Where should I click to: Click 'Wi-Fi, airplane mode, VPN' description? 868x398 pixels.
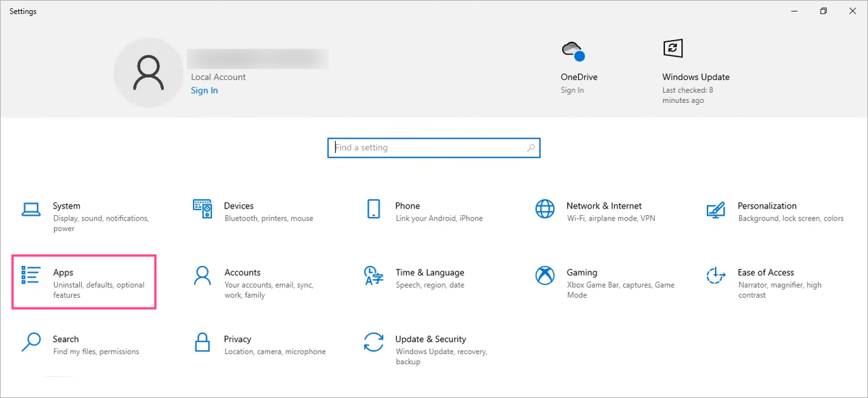coord(611,219)
